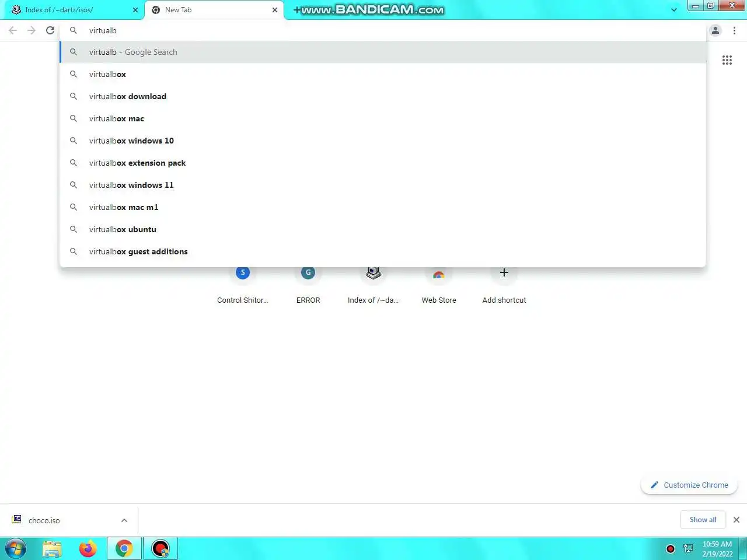Screen dimensions: 747x560
Task: Select 'virtualbox mac m1' suggestion
Action: coord(383,207)
